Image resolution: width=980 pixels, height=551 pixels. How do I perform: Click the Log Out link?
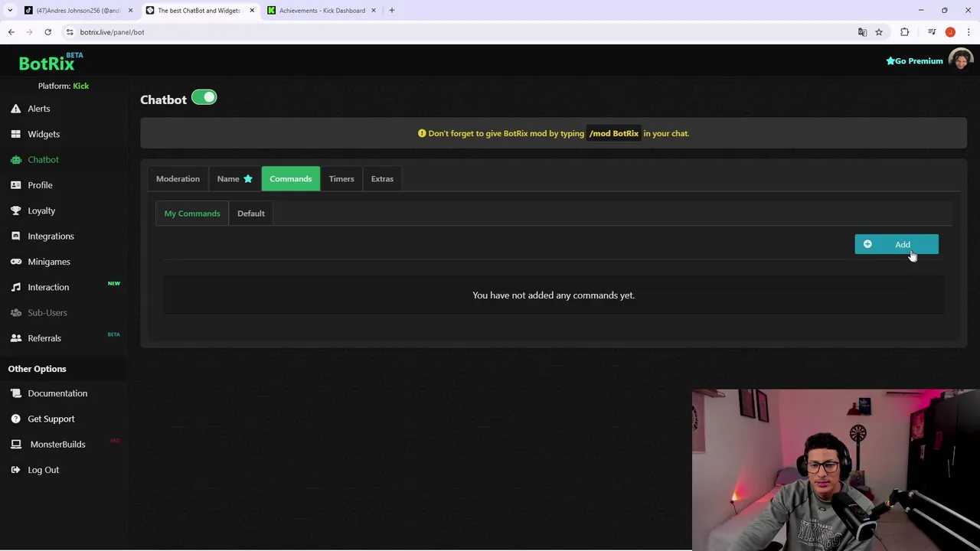click(x=43, y=470)
